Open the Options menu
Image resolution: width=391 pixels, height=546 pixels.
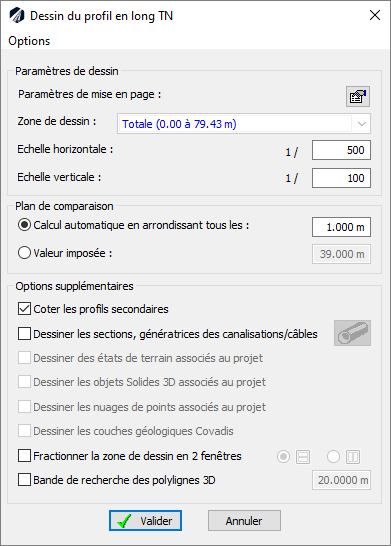coord(29,41)
